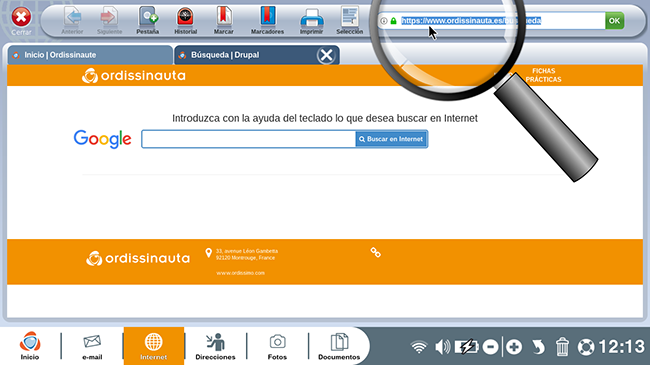Click the www.ordissimo.com footer link
This screenshot has width=650, height=365.
tap(240, 273)
